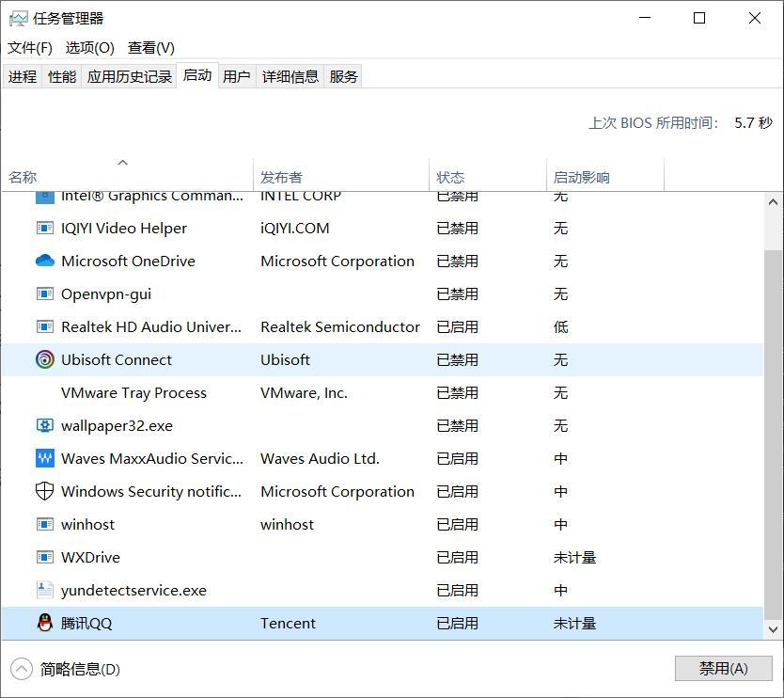Sort by 状态 column header
784x698 pixels.
[450, 177]
